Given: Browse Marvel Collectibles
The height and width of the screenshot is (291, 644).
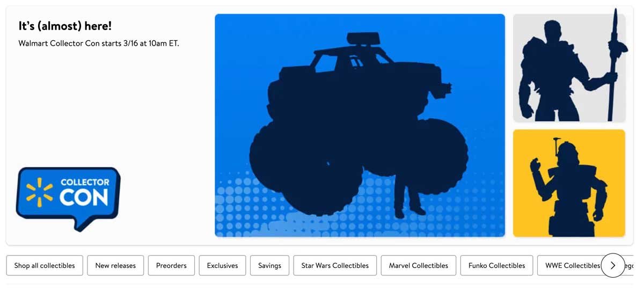Looking at the screenshot, I should pyautogui.click(x=419, y=266).
